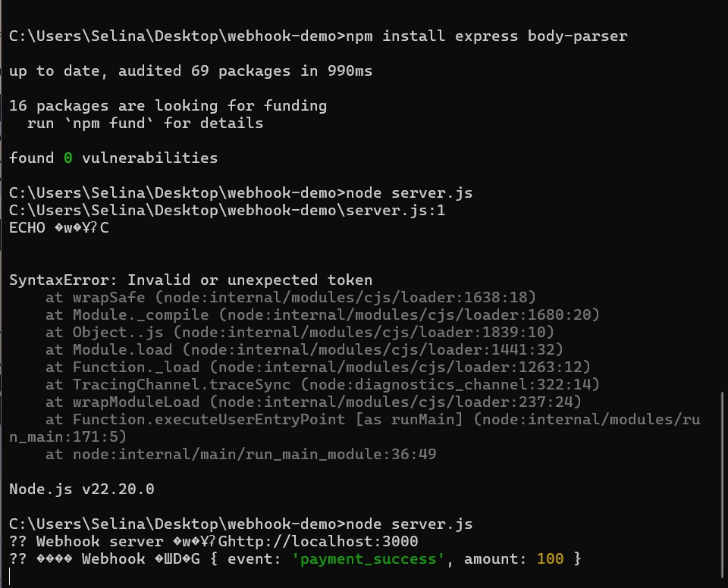Click the 'run `npm fund` for details' text
Image resolution: width=728 pixels, height=588 pixels.
tap(145, 124)
